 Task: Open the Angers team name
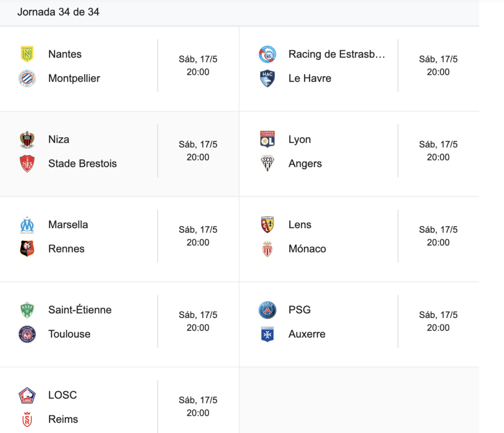[x=305, y=164]
